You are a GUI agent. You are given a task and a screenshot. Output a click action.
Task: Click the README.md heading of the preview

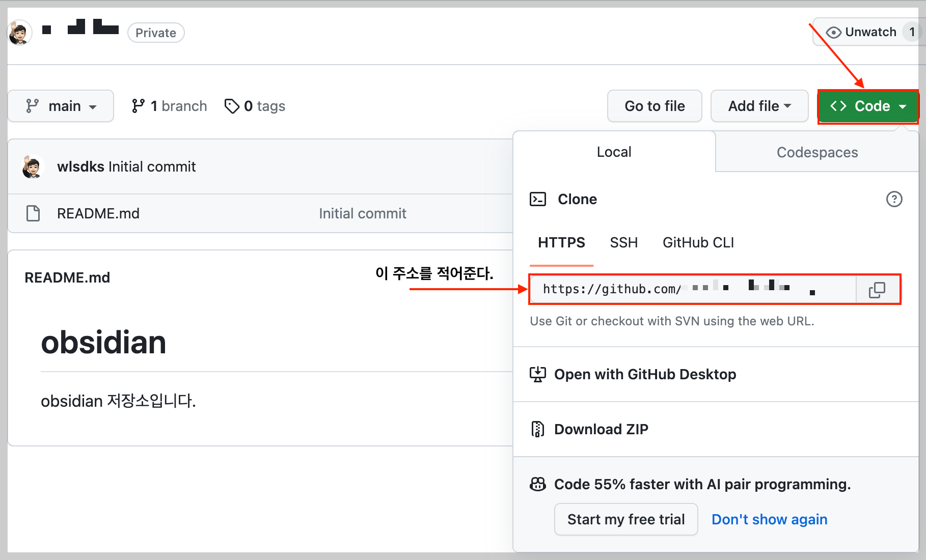[67, 277]
